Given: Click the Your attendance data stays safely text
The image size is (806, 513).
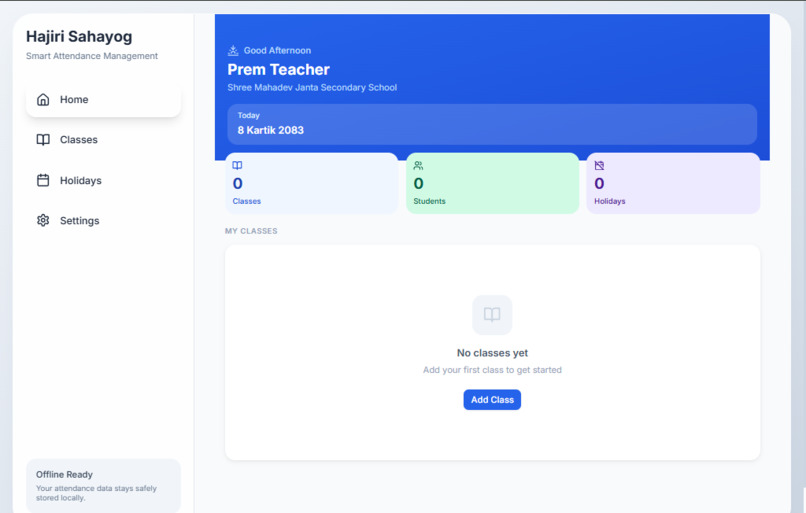Looking at the screenshot, I should (x=96, y=493).
